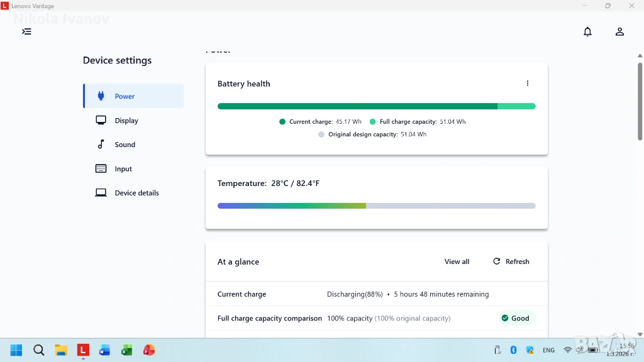Open Excel from the taskbar
The width and height of the screenshot is (644, 362).
[x=126, y=350]
